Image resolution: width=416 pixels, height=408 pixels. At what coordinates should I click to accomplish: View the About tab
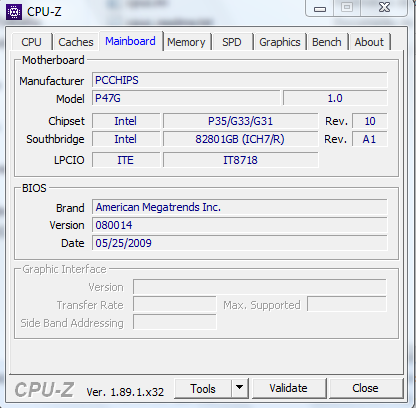(369, 42)
